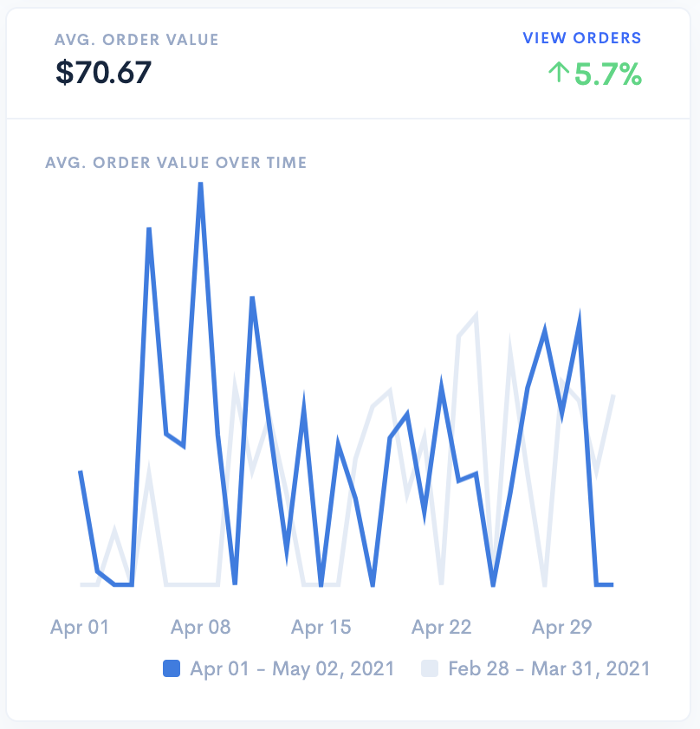
Task: Toggle the Apr 01 - May 02, 2021 legend label
Action: click(292, 668)
